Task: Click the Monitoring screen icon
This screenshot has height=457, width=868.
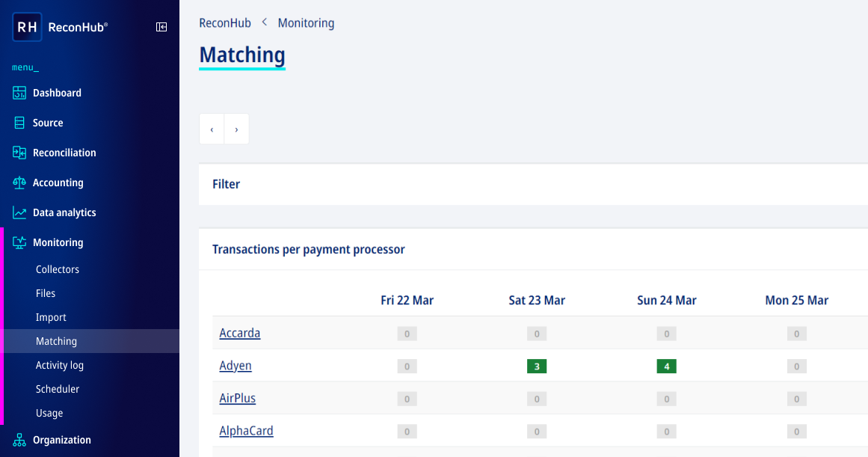Action: tap(19, 242)
